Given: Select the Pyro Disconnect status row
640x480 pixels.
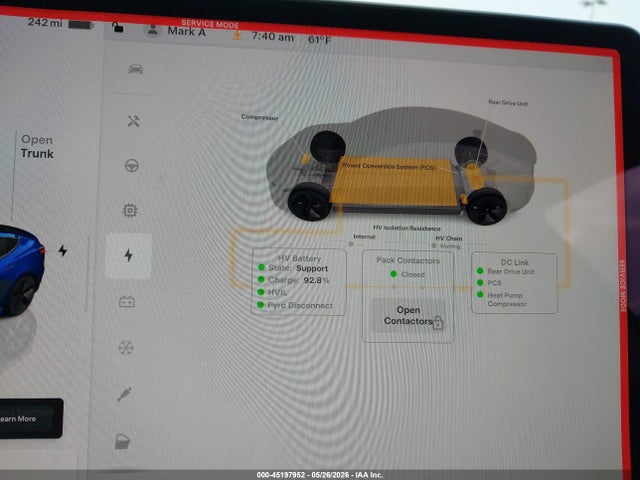Looking at the screenshot, I should tap(296, 305).
